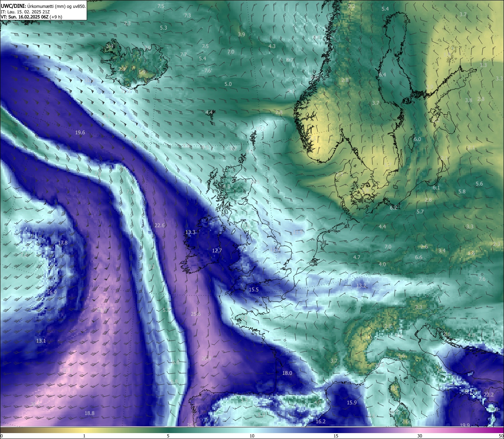The height and width of the screenshot is (439, 504).
Task: Click the 12.7 value over eastern Ireland
Action: 217,250
